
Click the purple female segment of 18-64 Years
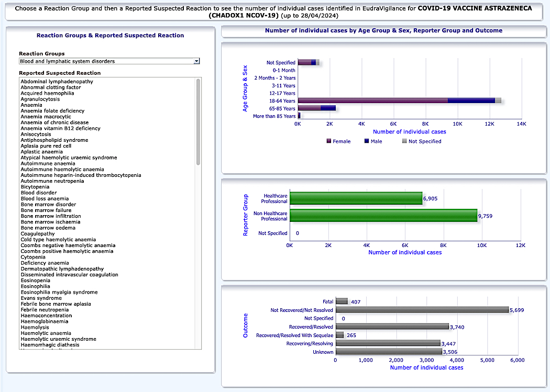tap(373, 101)
